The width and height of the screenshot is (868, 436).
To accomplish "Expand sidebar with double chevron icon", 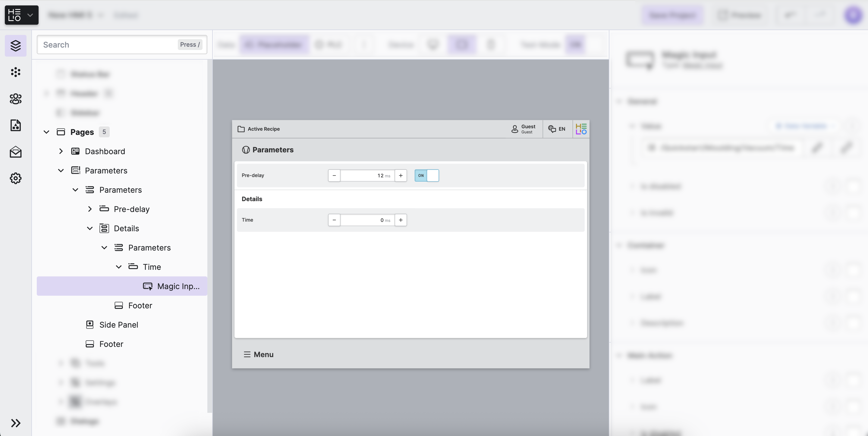I will pyautogui.click(x=15, y=423).
